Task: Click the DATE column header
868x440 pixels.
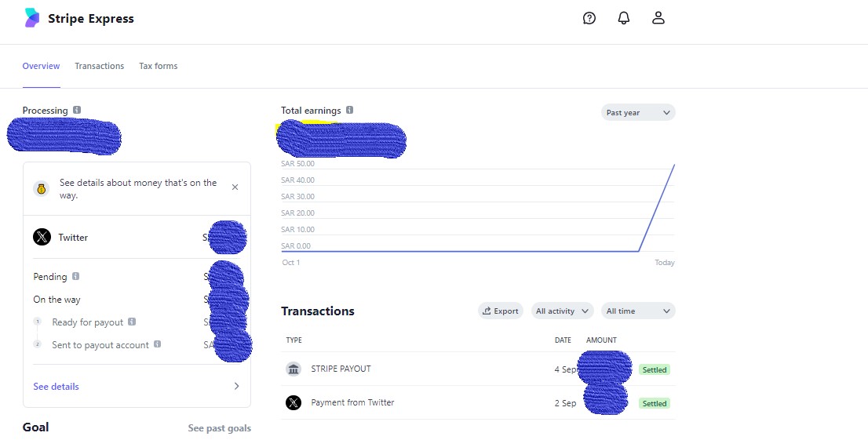Action: tap(563, 340)
